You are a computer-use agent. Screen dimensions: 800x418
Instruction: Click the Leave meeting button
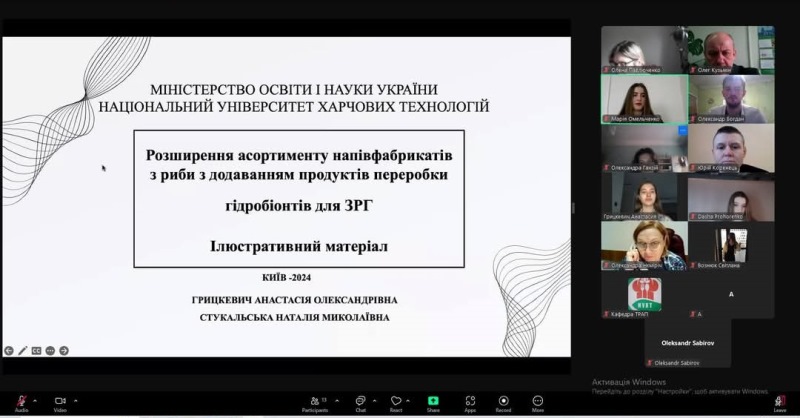780,403
